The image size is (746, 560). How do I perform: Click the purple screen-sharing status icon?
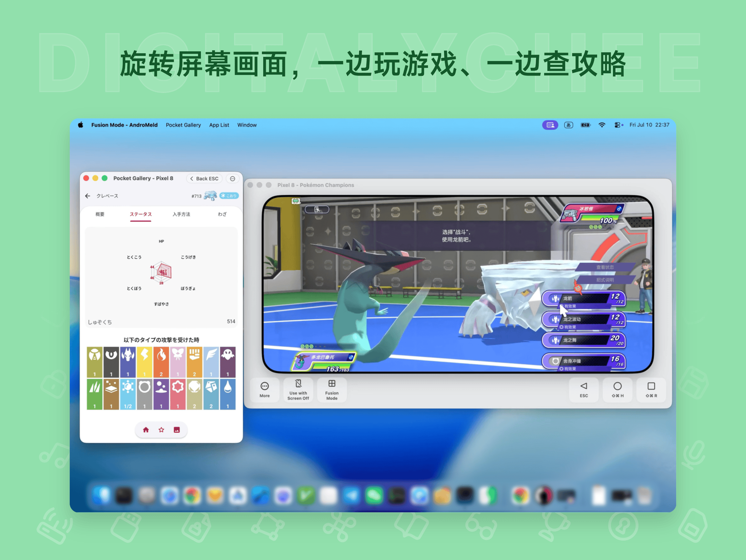(550, 125)
